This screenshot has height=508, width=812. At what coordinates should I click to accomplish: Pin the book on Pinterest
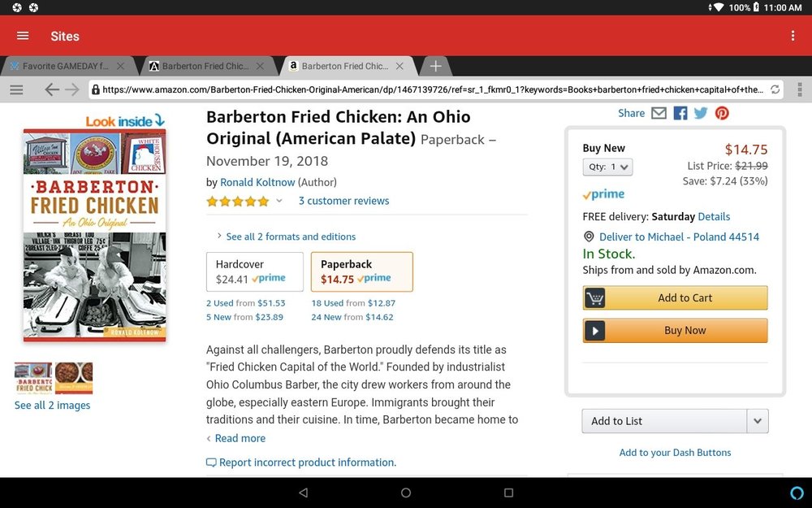pos(722,113)
